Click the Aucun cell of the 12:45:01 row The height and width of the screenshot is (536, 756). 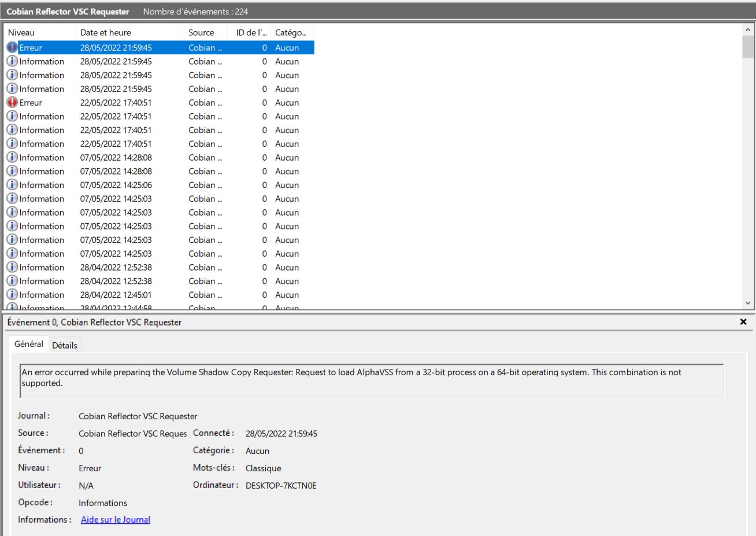click(x=287, y=295)
